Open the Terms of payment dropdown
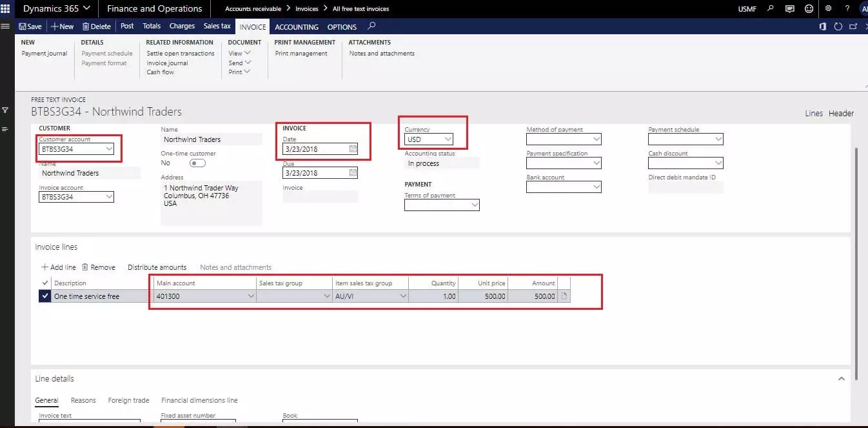Viewport: 868px width, 428px height. pos(475,205)
